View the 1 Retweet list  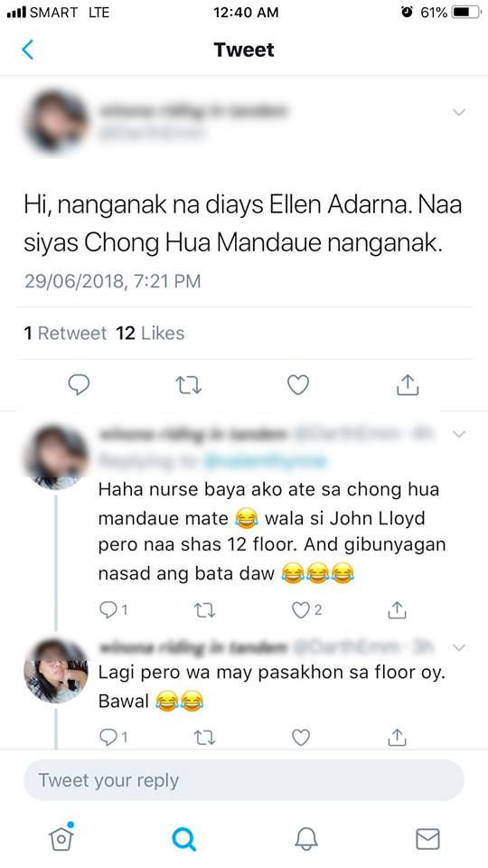(x=65, y=334)
